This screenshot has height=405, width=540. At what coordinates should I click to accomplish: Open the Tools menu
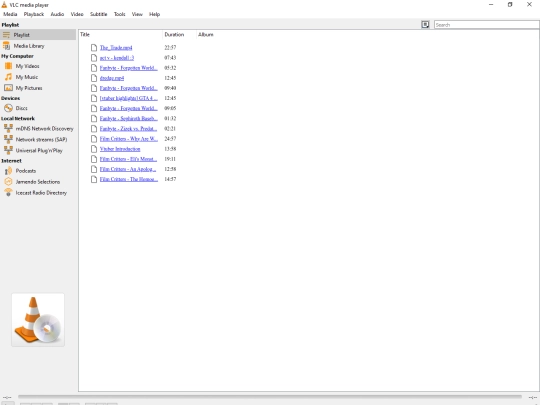tap(120, 14)
